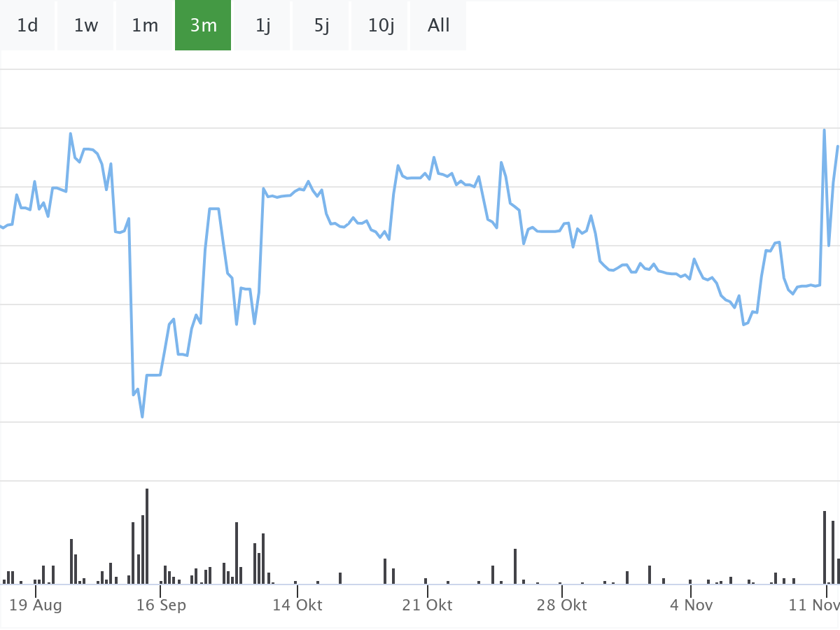
Task: Switch to the 1w range tab
Action: [x=85, y=26]
